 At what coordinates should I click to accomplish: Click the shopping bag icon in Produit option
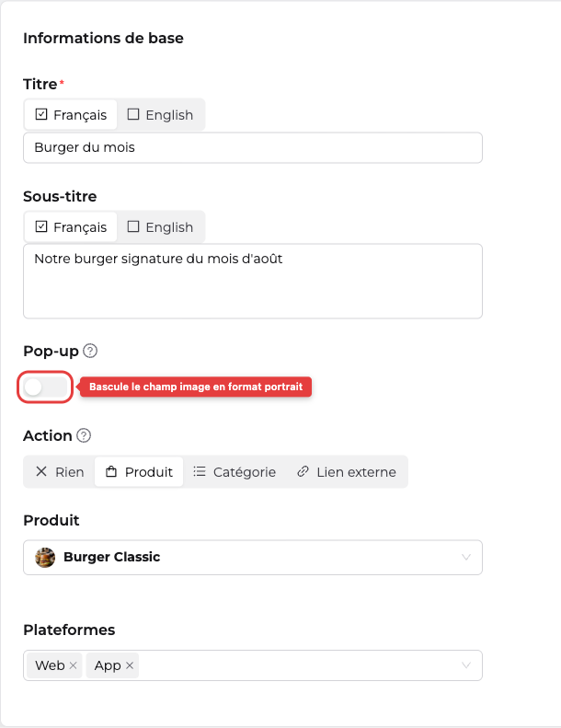coord(111,472)
